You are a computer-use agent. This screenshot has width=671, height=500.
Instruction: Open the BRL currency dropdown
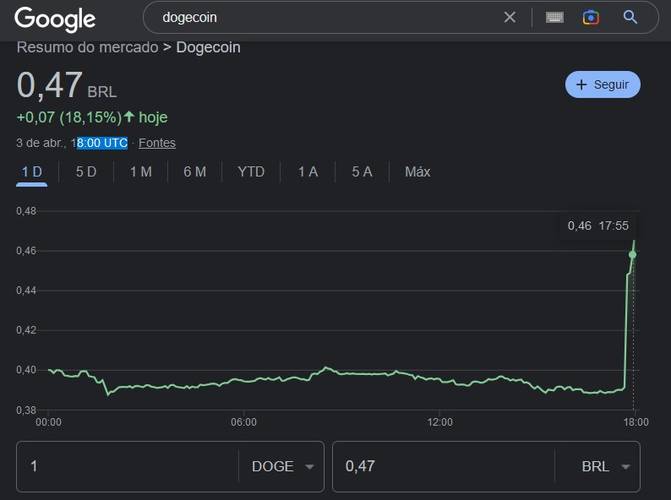click(x=605, y=467)
